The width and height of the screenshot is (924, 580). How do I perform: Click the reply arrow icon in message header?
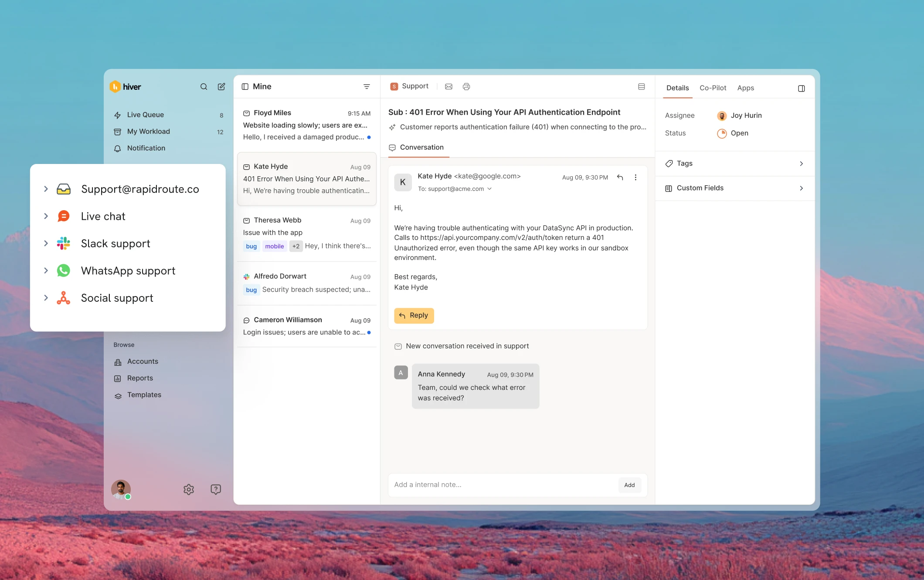pos(620,177)
